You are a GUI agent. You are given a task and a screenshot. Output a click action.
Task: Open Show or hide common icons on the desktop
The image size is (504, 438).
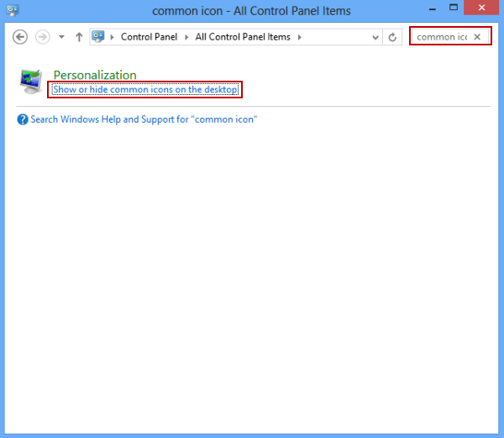coord(145,89)
